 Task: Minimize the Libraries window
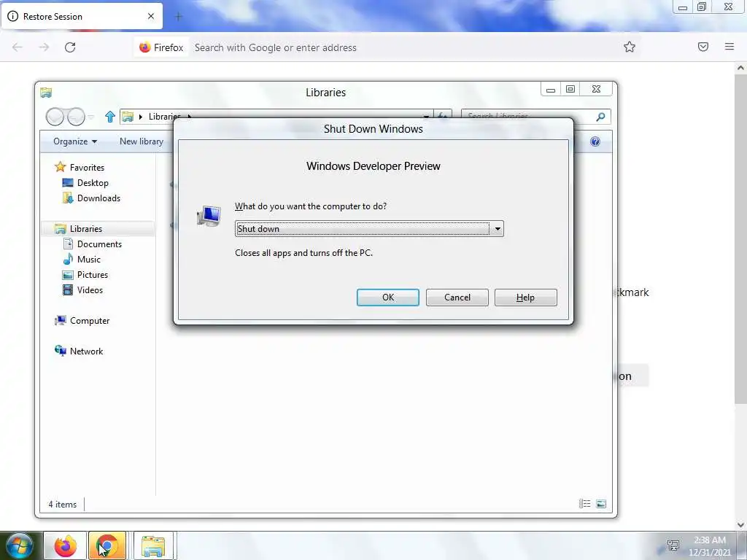coord(551,89)
